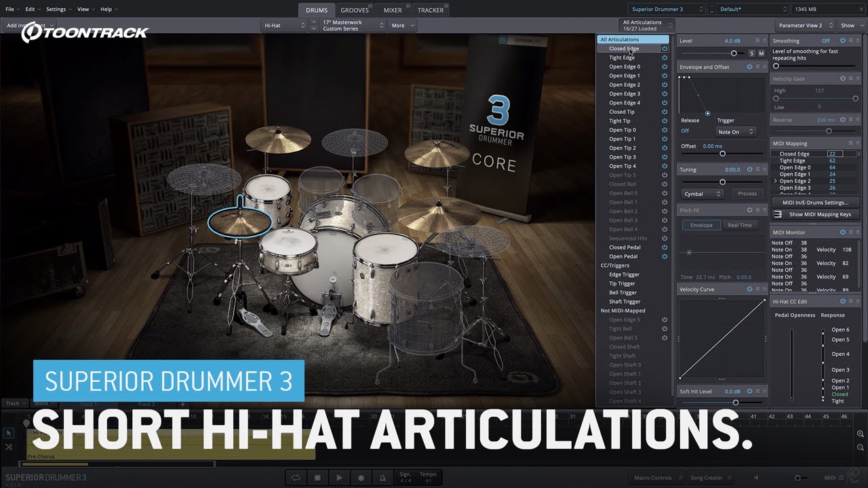This screenshot has height=488, width=868.
Task: Switch to the MIXER tab
Action: click(393, 10)
